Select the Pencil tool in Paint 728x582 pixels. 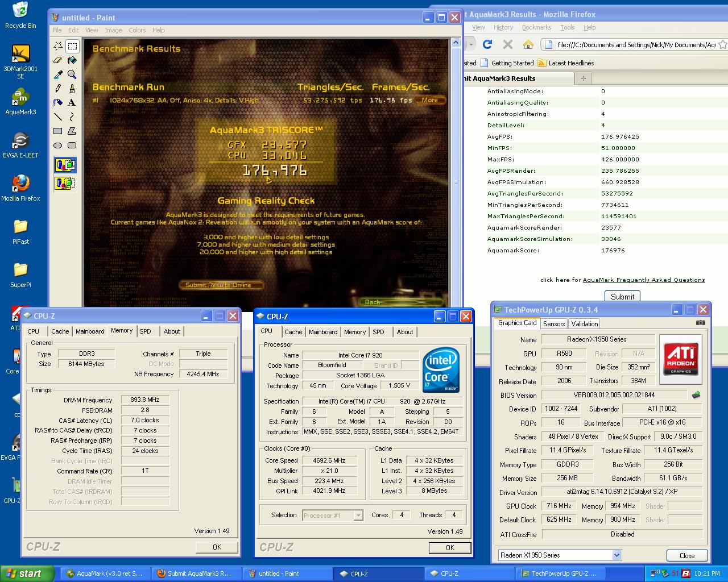[x=58, y=89]
